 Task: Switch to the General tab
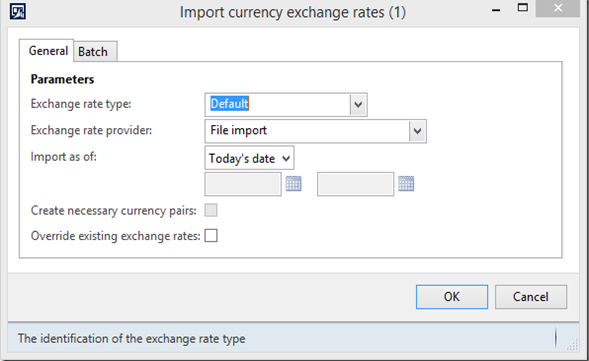pyautogui.click(x=47, y=51)
